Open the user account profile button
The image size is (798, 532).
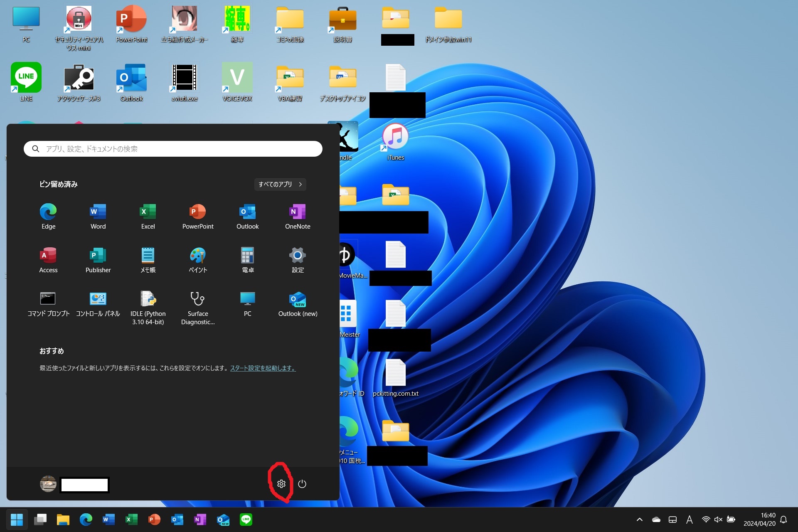pyautogui.click(x=48, y=484)
